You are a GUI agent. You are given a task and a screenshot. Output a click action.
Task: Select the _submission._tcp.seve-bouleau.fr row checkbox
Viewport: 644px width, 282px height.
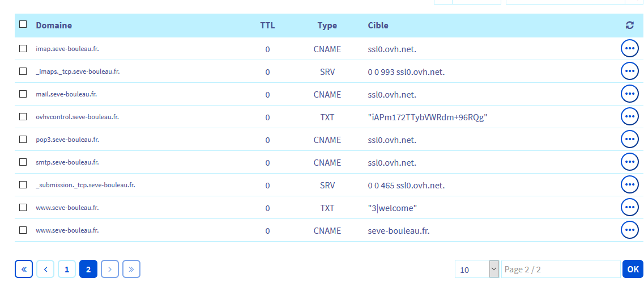coord(23,185)
